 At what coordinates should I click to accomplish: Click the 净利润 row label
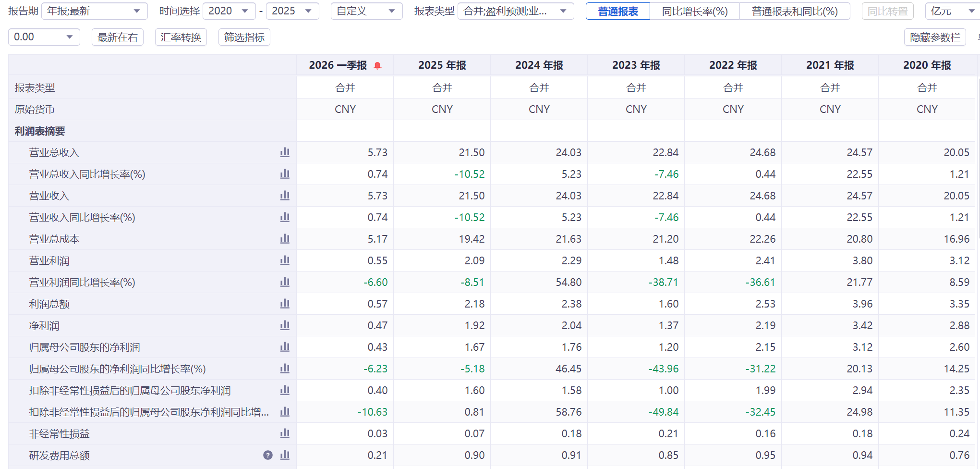click(x=44, y=326)
